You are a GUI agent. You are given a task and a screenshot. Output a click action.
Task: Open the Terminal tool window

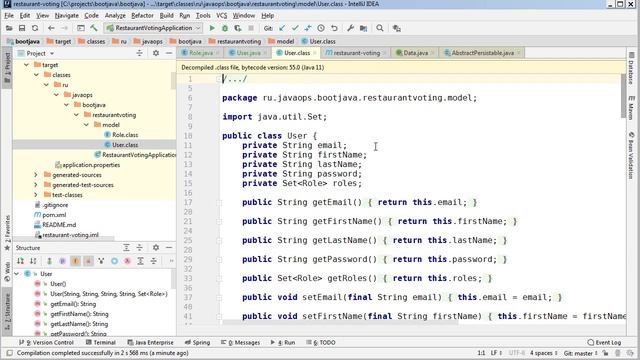100,342
